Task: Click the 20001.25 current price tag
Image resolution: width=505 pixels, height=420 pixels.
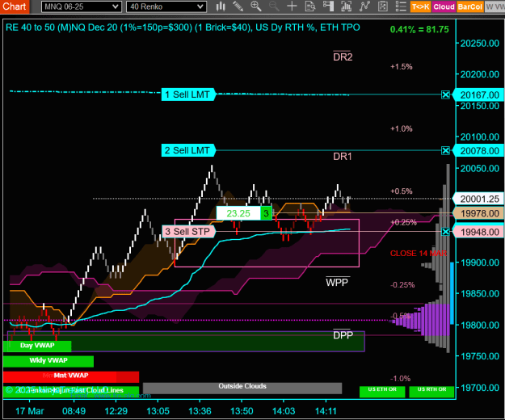Action: [479, 199]
